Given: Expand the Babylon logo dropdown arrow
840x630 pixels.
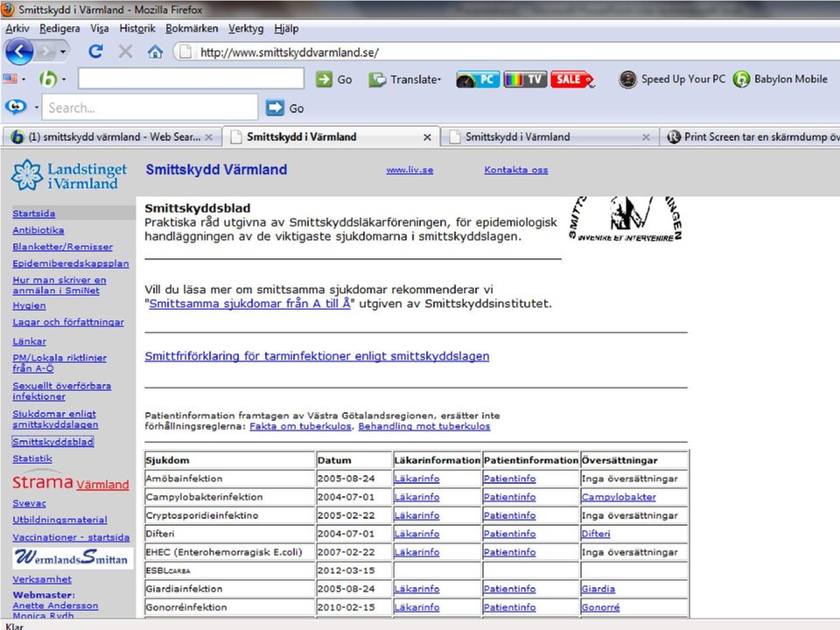Looking at the screenshot, I should click(64, 80).
